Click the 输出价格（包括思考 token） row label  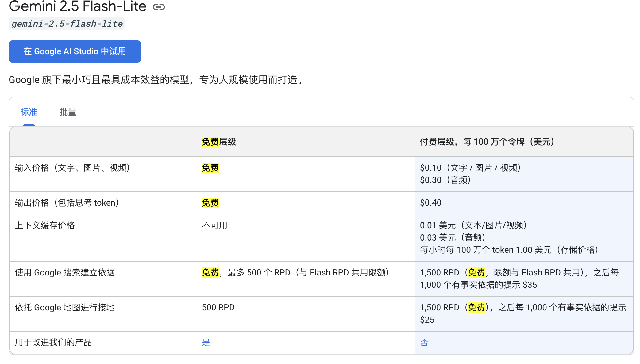(x=67, y=203)
